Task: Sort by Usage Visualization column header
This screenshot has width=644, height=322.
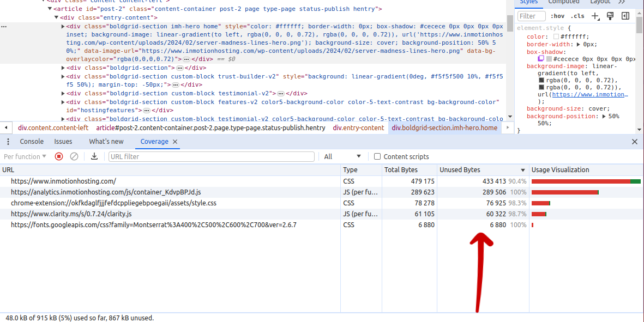Action: pyautogui.click(x=587, y=170)
